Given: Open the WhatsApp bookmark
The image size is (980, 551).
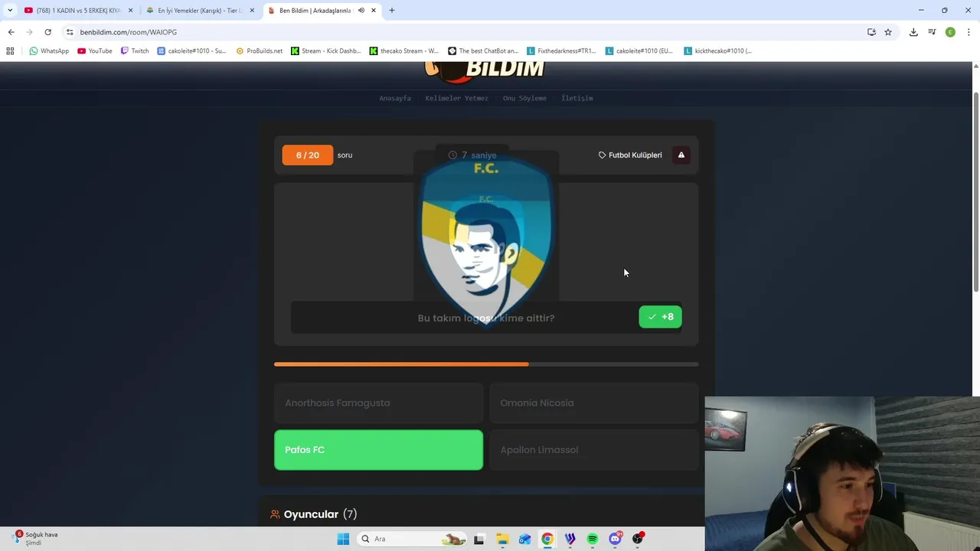Looking at the screenshot, I should coord(49,51).
